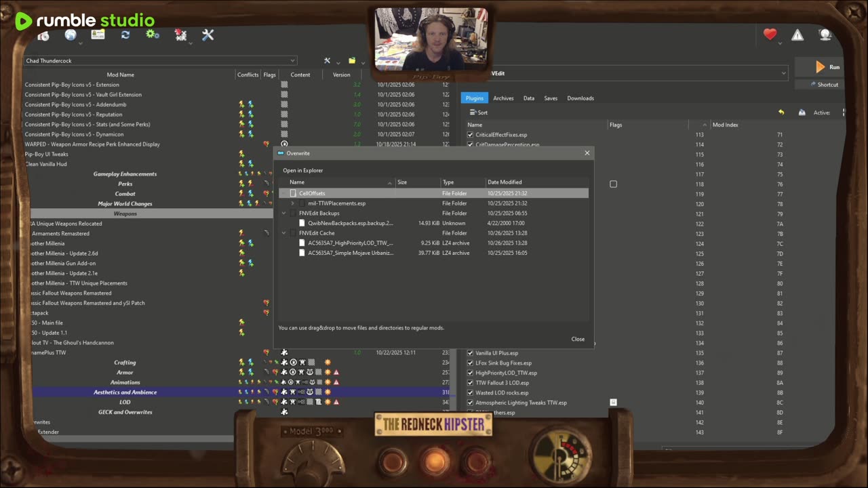Uncheck Vanilla UI Plus.esp plugin

coord(471,353)
